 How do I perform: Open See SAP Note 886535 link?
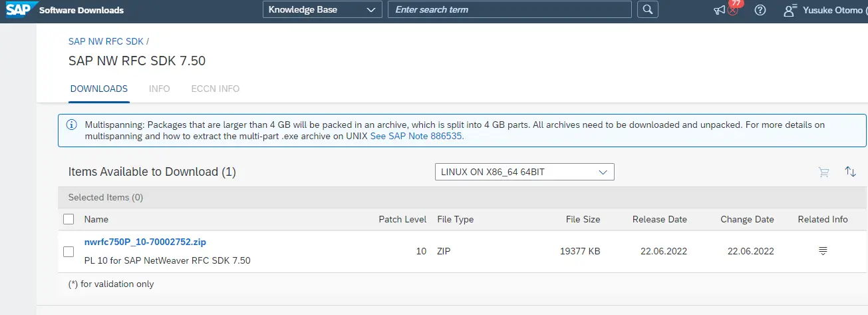pyautogui.click(x=417, y=136)
